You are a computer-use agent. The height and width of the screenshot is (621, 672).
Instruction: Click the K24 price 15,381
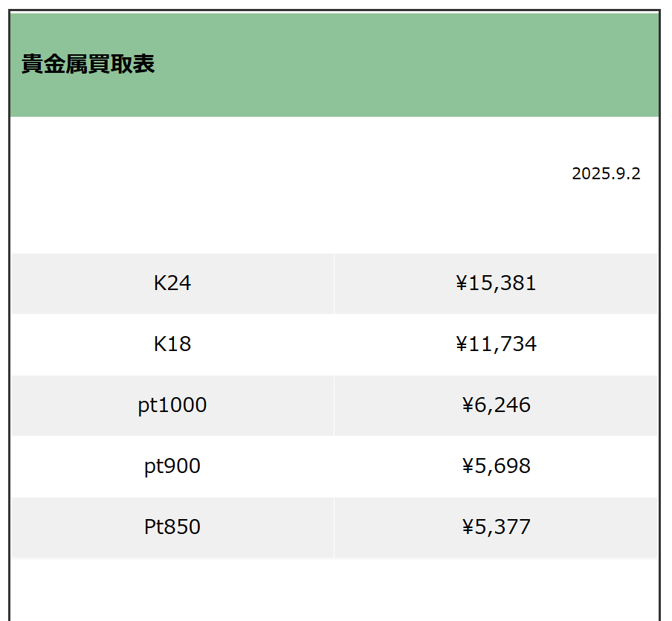coord(504,283)
